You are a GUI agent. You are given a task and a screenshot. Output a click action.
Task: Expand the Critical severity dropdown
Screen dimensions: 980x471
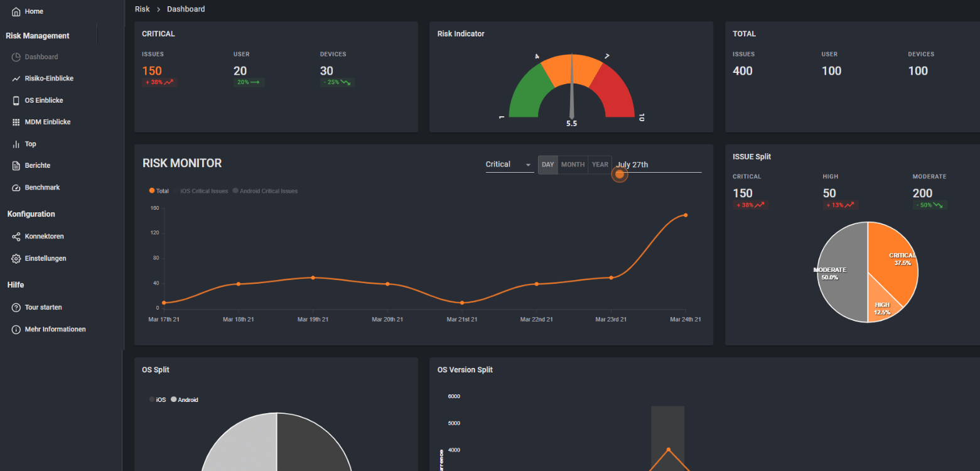pyautogui.click(x=509, y=165)
